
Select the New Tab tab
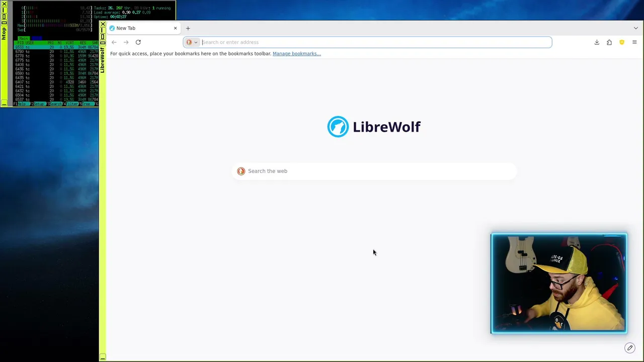(x=144, y=28)
